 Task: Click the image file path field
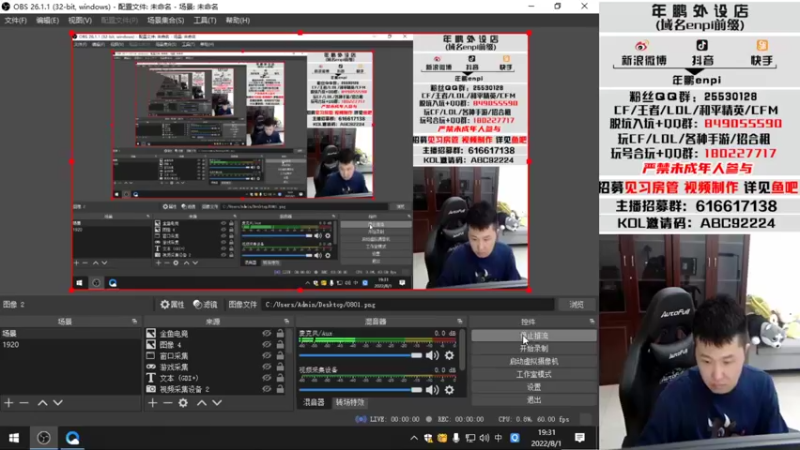coord(408,305)
